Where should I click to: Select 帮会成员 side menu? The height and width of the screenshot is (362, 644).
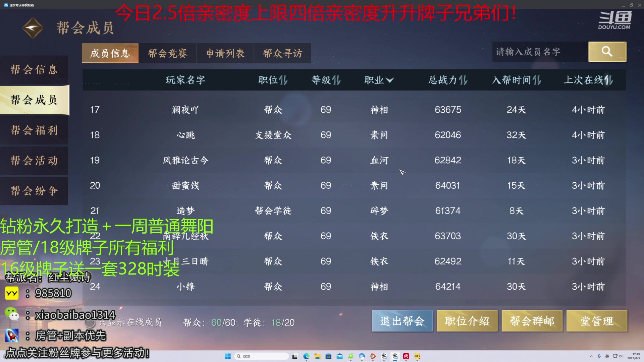click(x=34, y=100)
